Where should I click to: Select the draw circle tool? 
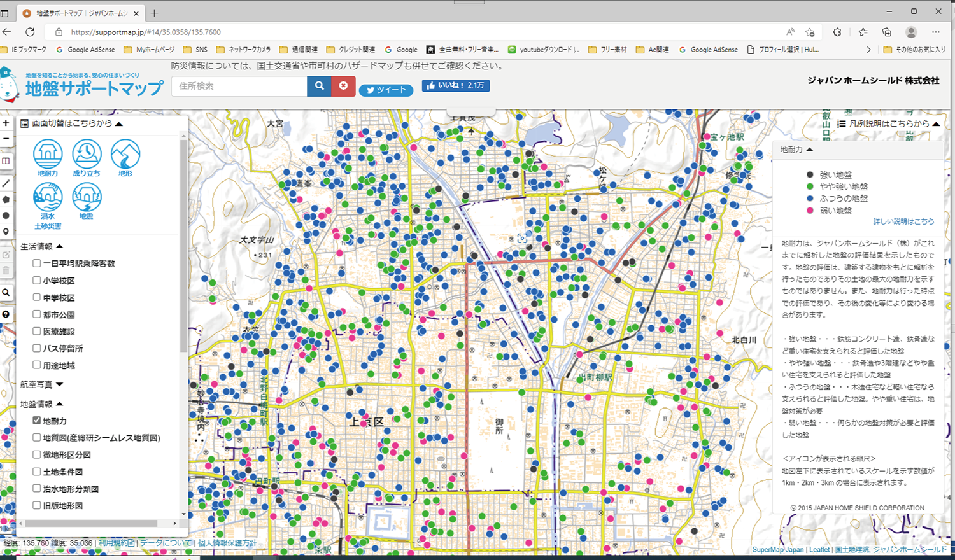6,216
